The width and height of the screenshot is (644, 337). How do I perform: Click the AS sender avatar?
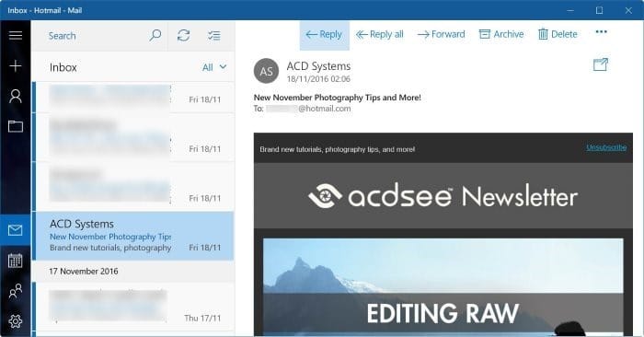pyautogui.click(x=266, y=71)
